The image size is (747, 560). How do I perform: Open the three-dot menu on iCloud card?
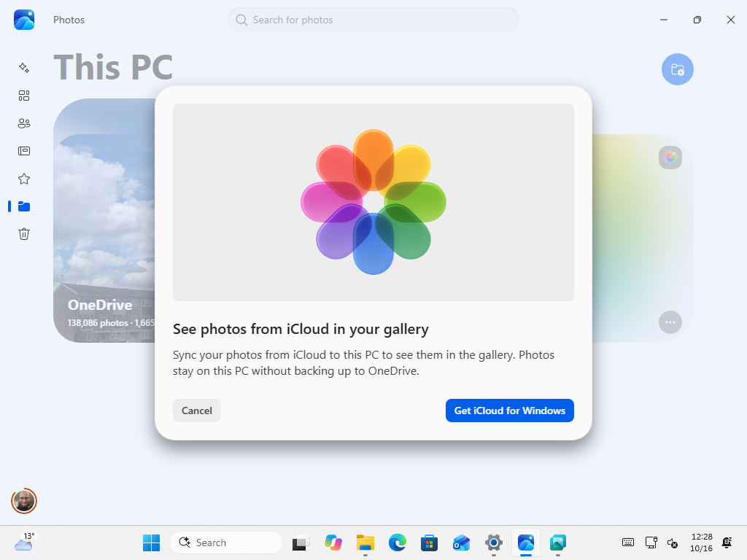click(x=670, y=322)
